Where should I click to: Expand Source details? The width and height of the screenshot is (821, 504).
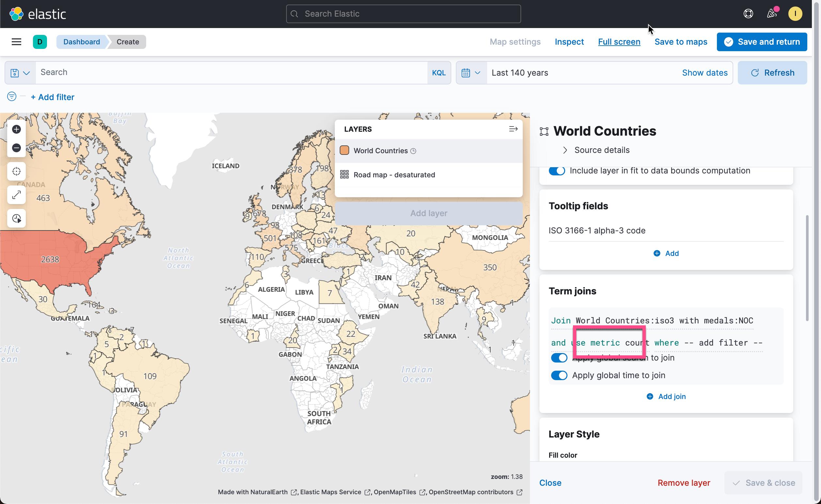[596, 150]
